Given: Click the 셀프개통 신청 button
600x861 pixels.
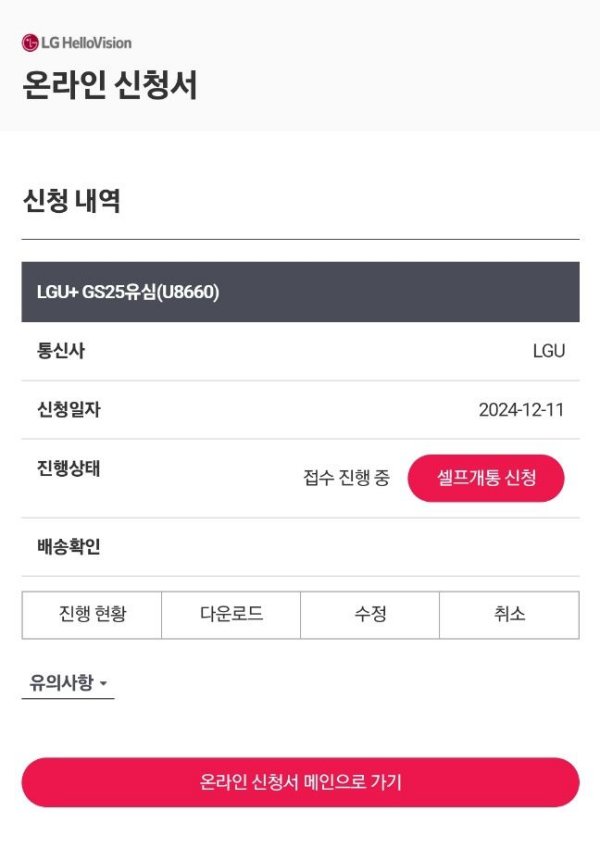Looking at the screenshot, I should point(485,479).
